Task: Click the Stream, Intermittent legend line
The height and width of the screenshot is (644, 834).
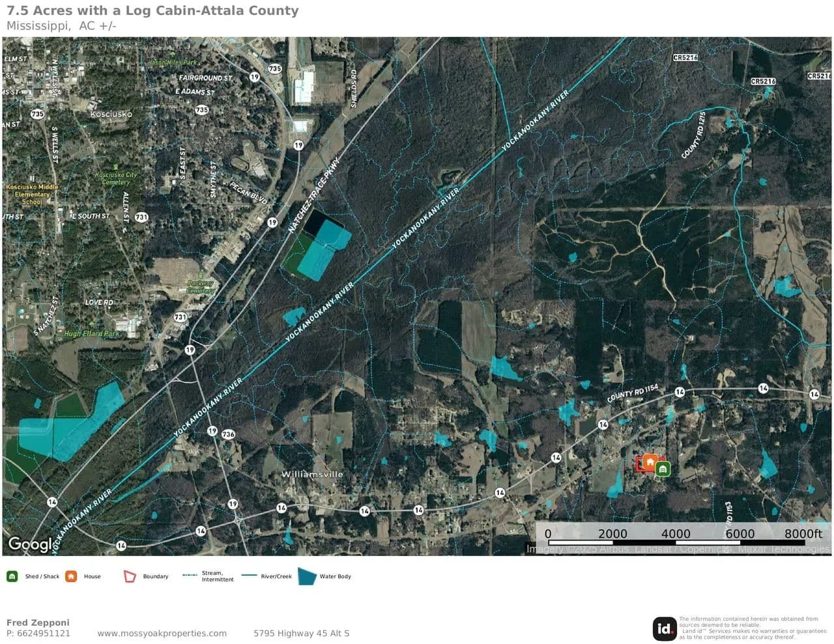Action: click(190, 576)
